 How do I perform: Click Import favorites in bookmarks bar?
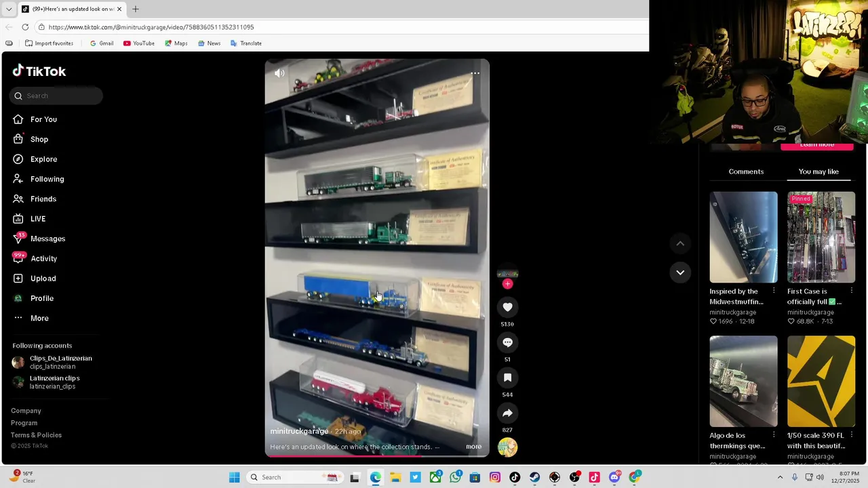tap(49, 43)
